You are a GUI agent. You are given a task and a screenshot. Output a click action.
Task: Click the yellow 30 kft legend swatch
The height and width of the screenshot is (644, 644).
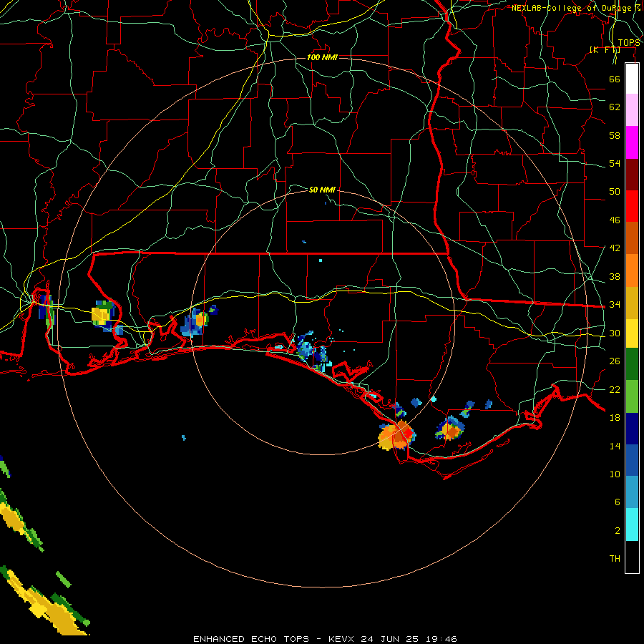click(x=632, y=333)
